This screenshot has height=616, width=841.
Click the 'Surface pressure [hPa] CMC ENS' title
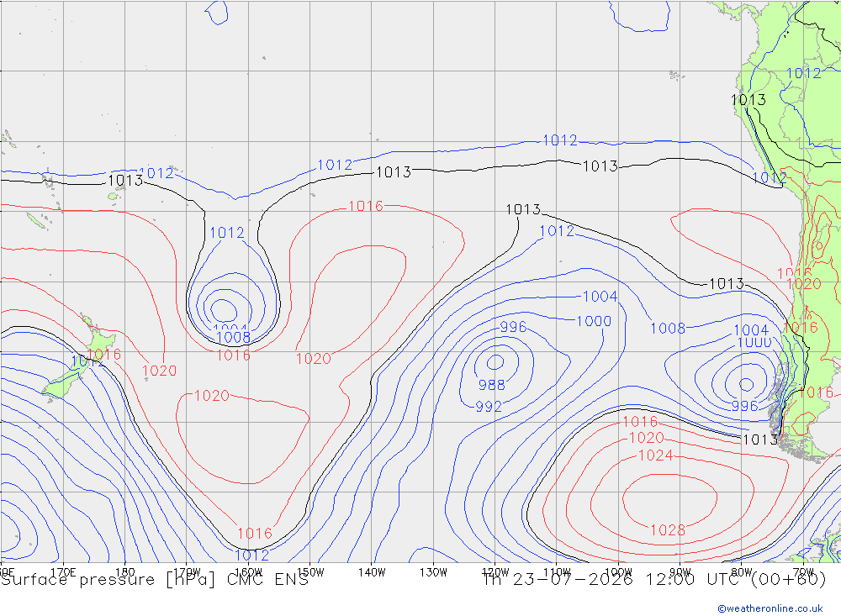click(x=155, y=580)
